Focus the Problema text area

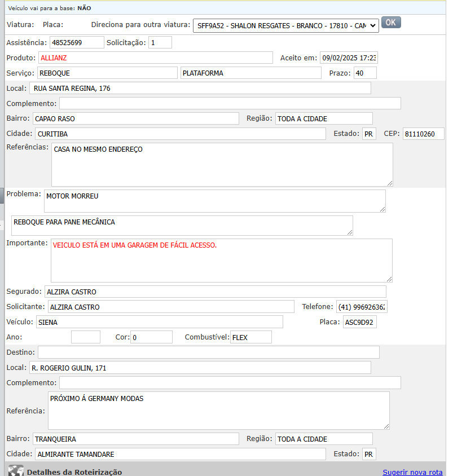coord(215,201)
